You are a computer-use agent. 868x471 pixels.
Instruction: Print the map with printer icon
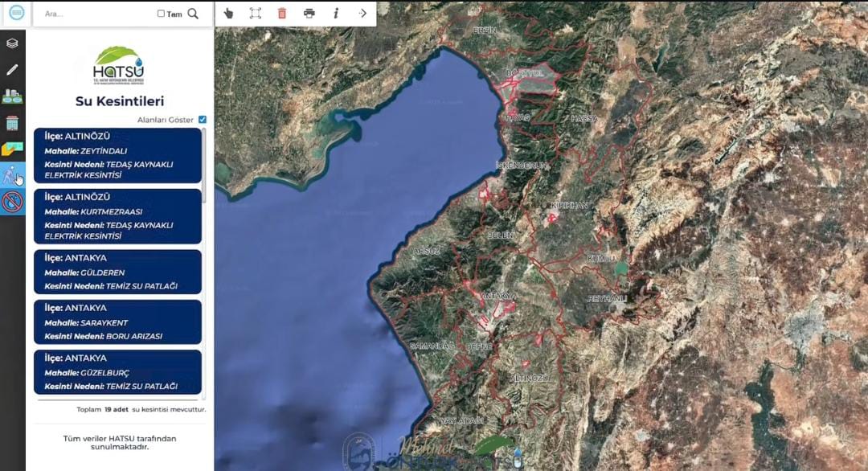tap(309, 14)
